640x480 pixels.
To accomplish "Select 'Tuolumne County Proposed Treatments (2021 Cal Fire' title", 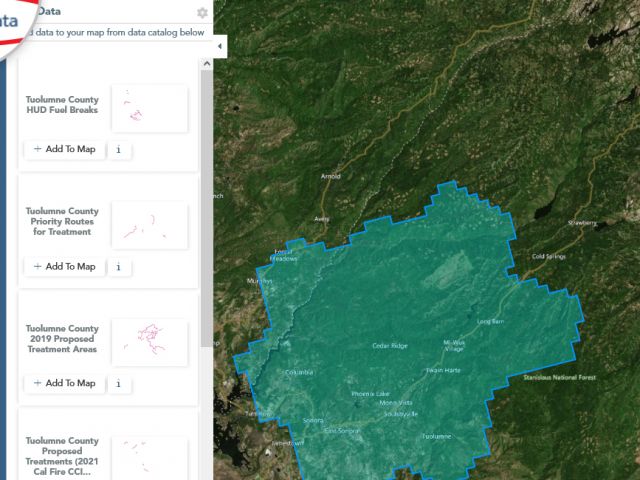I will pos(62,456).
